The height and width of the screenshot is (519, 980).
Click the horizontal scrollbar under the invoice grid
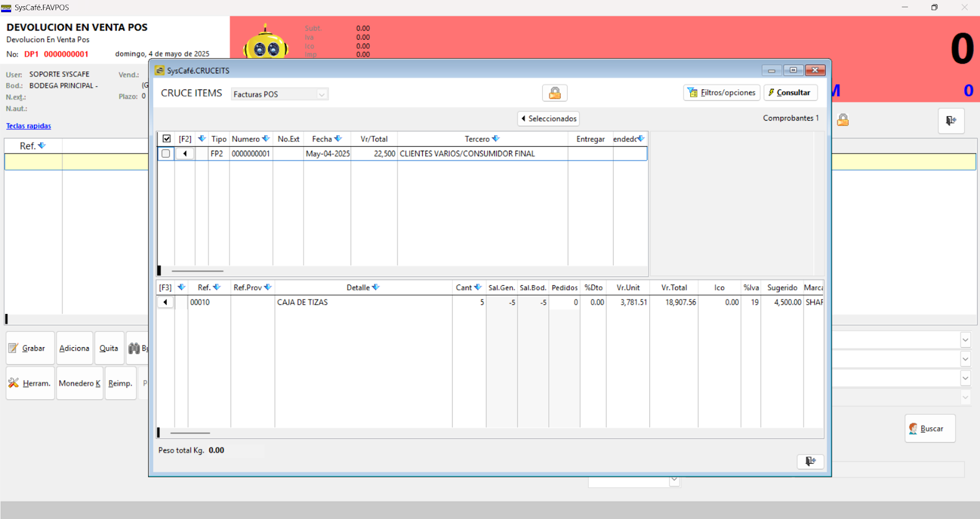197,271
